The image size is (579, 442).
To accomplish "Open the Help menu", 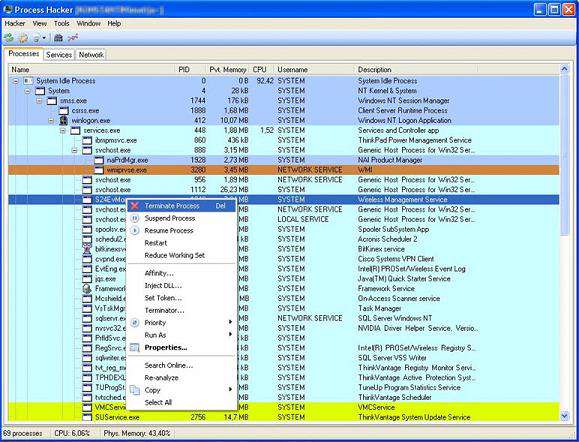I will point(114,23).
